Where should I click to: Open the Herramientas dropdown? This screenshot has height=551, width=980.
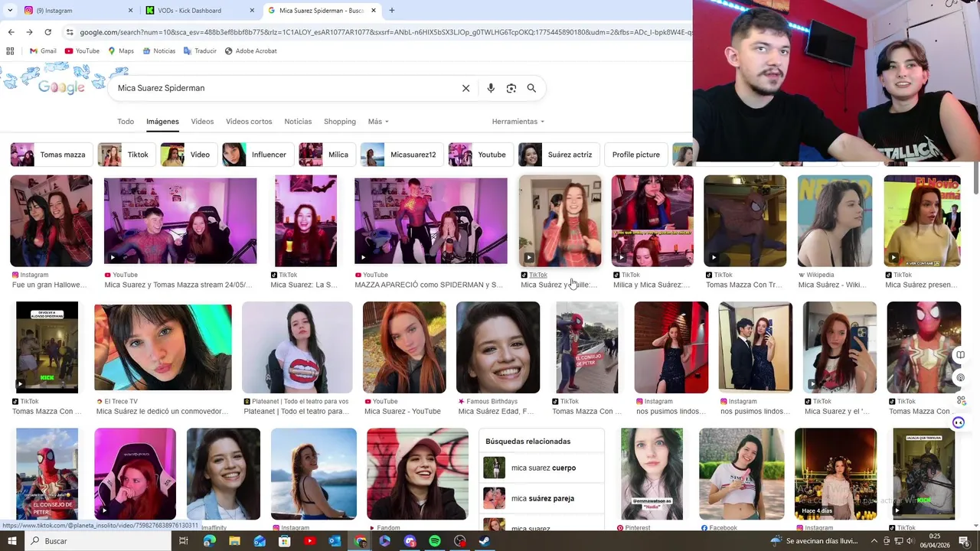tap(518, 122)
